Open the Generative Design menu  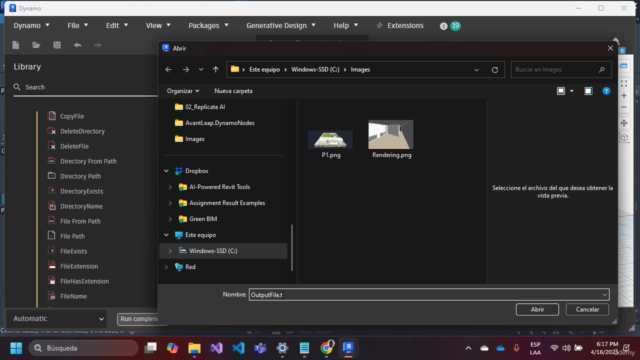pyautogui.click(x=281, y=25)
